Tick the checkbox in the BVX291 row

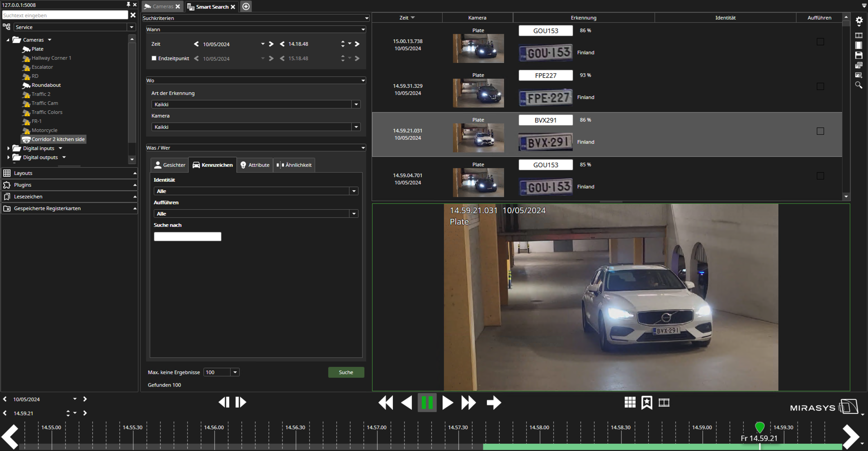pos(820,131)
